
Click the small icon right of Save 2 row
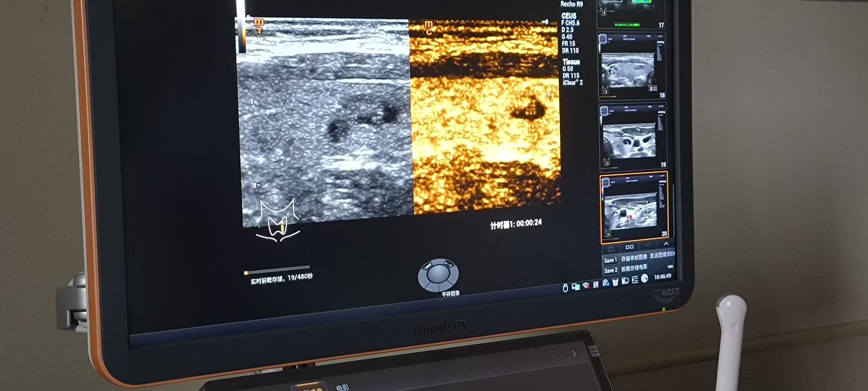[x=670, y=266]
